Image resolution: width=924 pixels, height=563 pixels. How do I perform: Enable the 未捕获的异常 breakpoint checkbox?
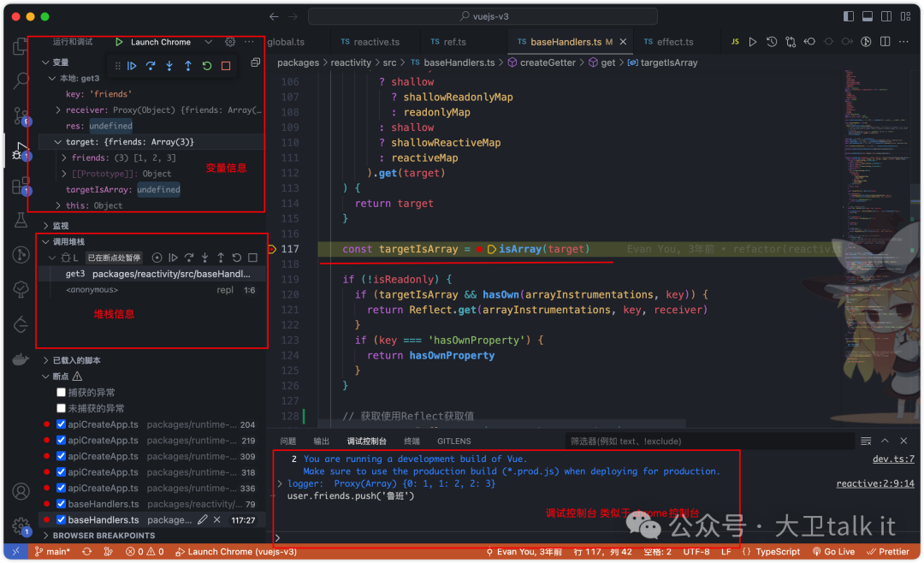tap(61, 408)
